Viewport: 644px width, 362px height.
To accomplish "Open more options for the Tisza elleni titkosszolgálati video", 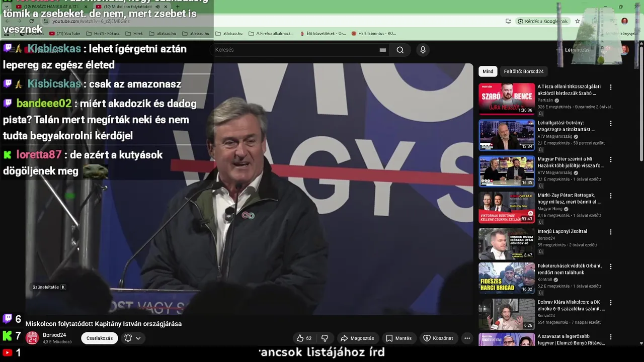I will click(x=611, y=87).
